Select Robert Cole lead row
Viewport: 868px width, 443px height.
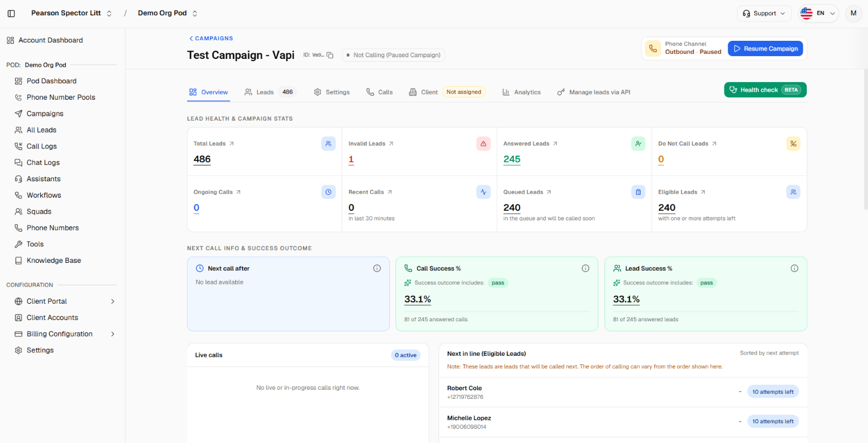(623, 392)
